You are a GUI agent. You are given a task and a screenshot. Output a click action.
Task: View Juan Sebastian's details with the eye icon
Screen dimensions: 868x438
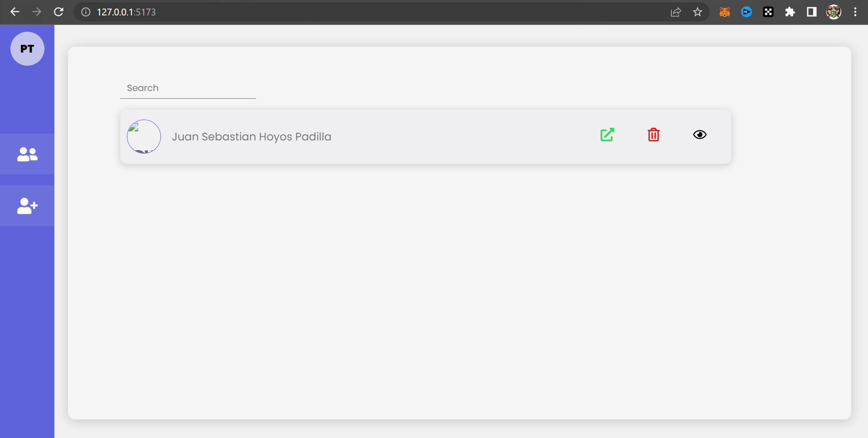pyautogui.click(x=699, y=135)
